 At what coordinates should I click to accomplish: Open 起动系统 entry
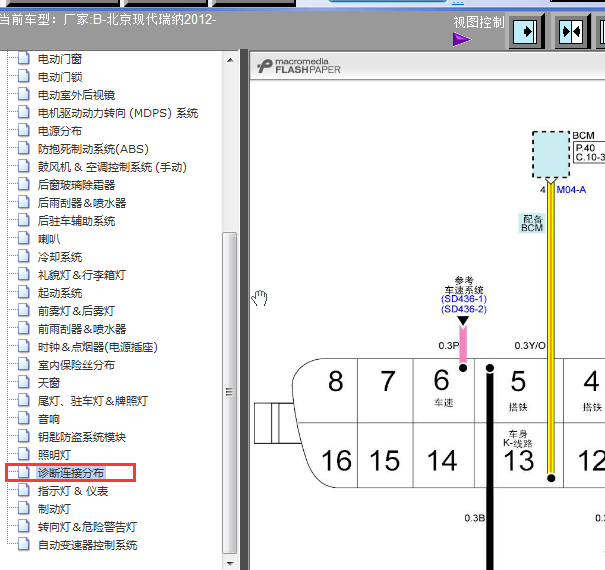[x=60, y=293]
